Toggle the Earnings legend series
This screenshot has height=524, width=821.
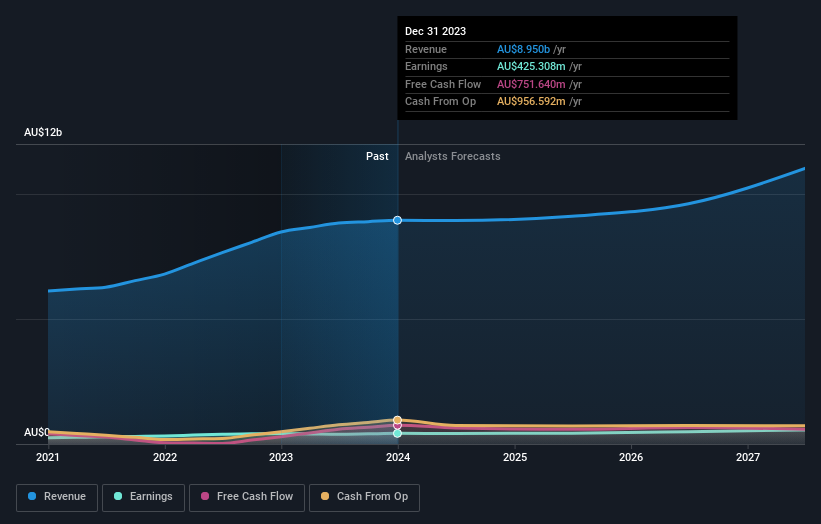143,497
